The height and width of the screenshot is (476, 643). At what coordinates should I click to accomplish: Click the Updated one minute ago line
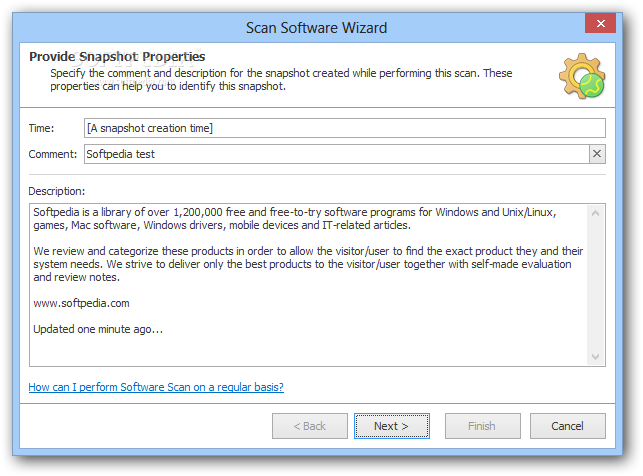coord(98,329)
